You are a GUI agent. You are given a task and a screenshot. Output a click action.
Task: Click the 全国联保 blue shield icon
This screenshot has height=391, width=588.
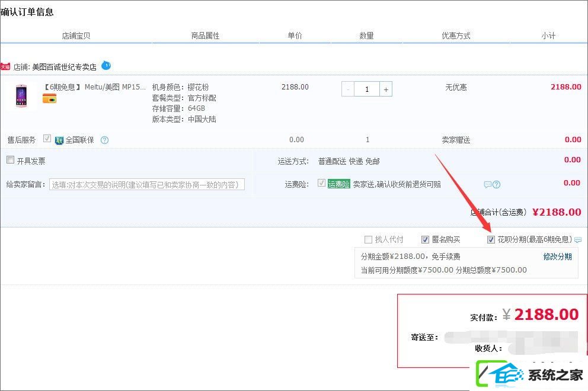pos(59,140)
